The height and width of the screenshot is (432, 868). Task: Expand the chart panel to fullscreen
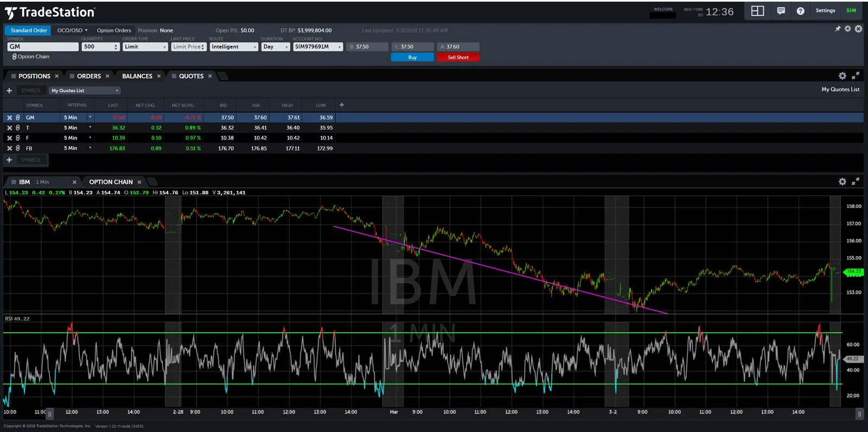[856, 182]
